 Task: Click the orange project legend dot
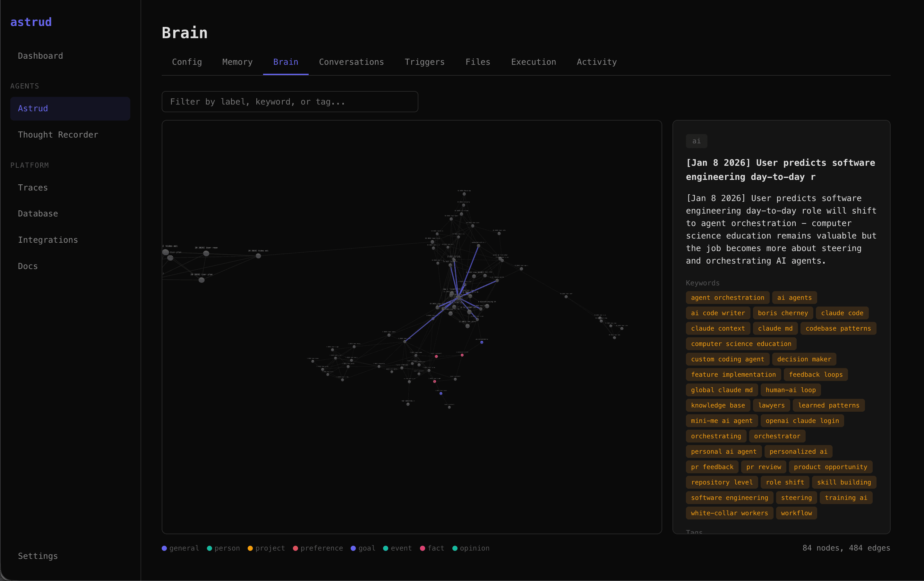(250, 548)
